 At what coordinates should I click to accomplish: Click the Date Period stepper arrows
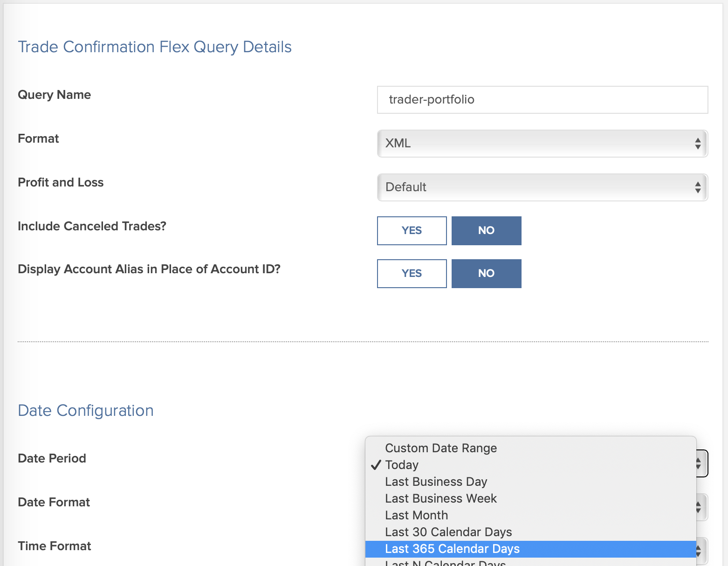pyautogui.click(x=698, y=463)
